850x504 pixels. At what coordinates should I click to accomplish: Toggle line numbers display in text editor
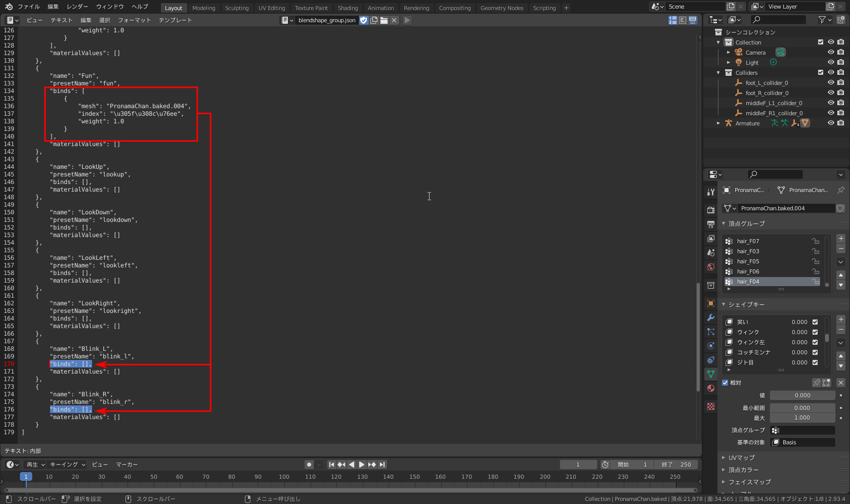pos(673,20)
